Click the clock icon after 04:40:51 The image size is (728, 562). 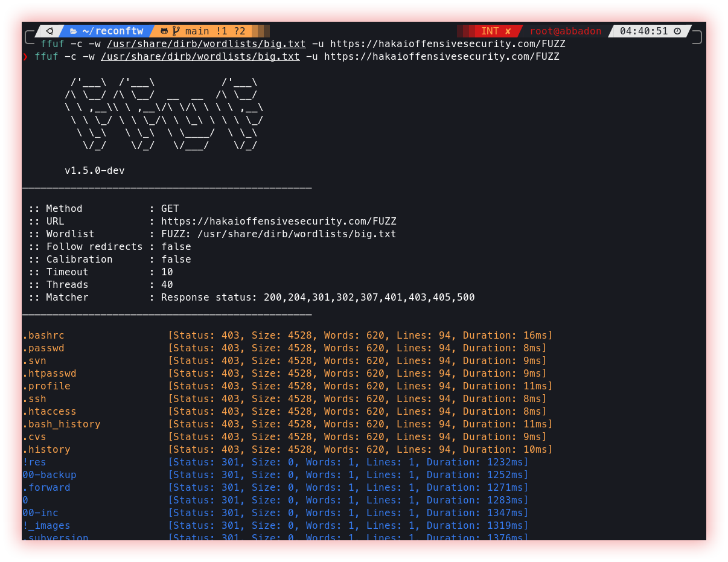[677, 31]
